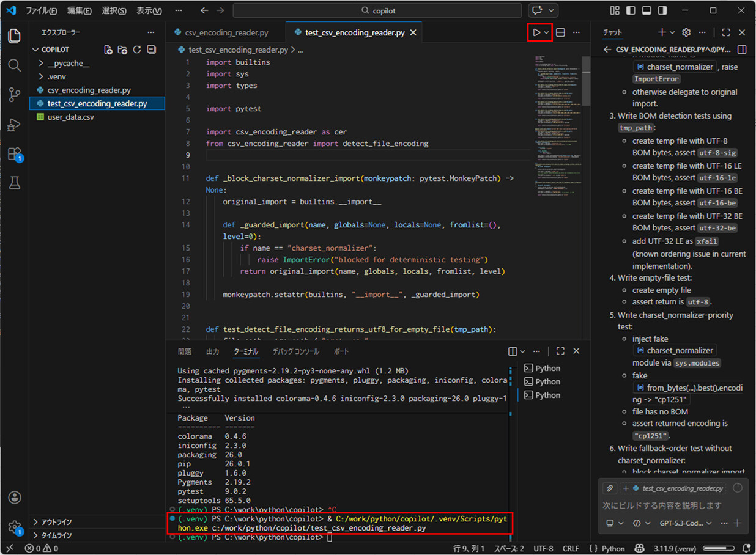Image resolution: width=756 pixels, height=555 pixels.
Task: Refresh the Explorer using the refresh icon
Action: [138, 50]
